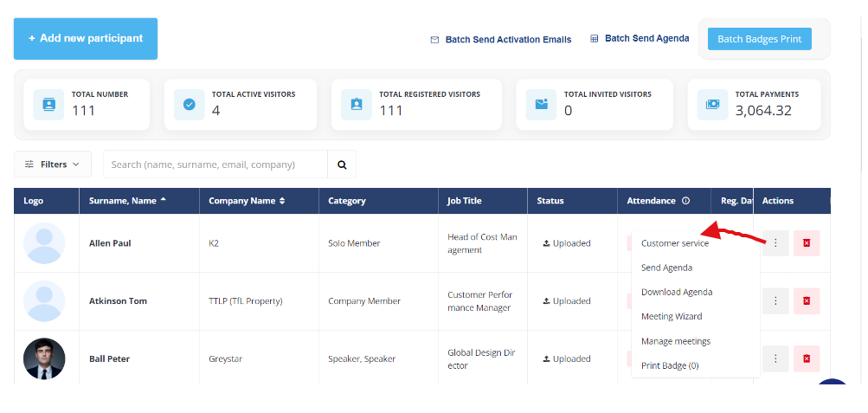
Task: Delete the Ball Peter participant row
Action: [x=807, y=358]
